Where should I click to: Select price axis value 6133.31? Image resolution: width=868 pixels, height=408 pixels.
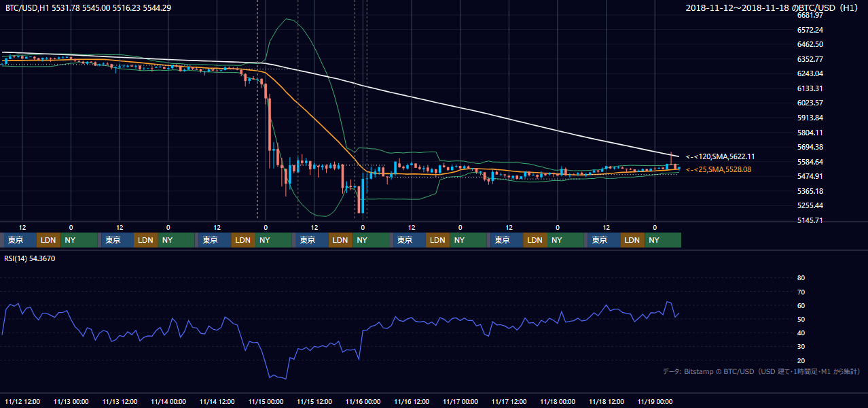point(810,88)
